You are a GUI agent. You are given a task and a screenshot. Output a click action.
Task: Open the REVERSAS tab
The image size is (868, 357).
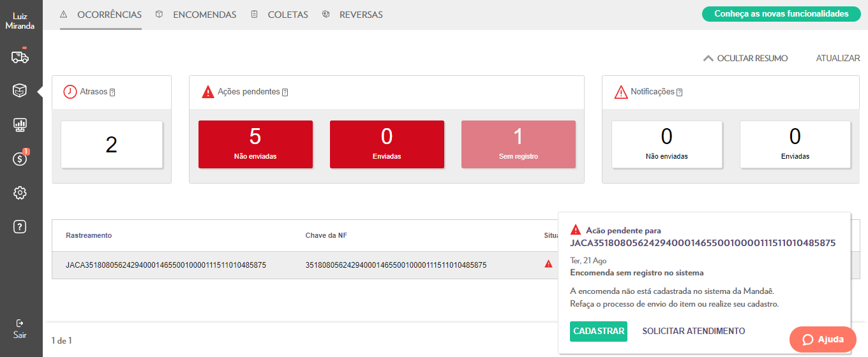coord(361,15)
